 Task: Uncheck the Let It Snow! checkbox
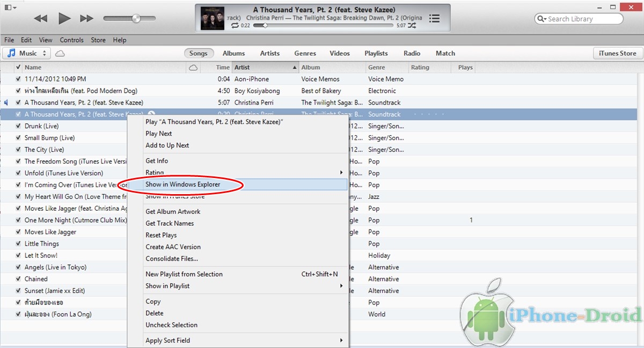coord(18,255)
